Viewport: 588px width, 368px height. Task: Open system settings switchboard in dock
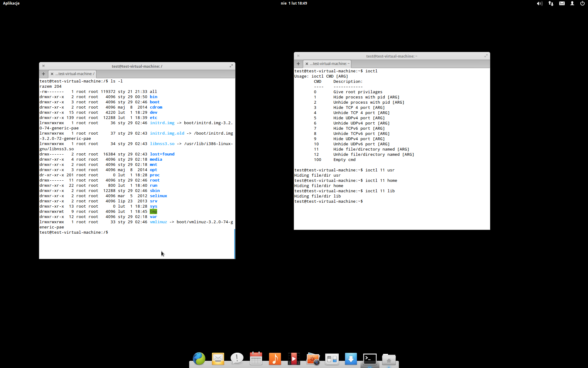tap(332, 358)
